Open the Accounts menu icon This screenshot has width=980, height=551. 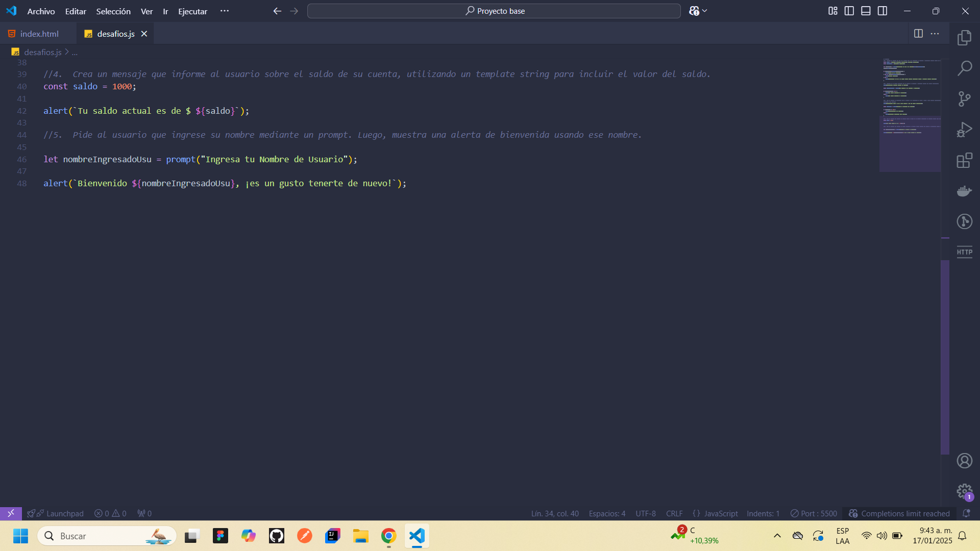(964, 461)
